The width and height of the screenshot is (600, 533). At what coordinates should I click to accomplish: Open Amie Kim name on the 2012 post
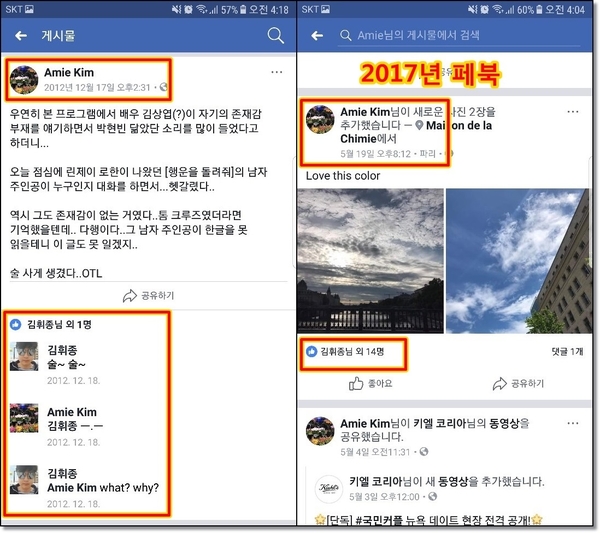click(69, 72)
